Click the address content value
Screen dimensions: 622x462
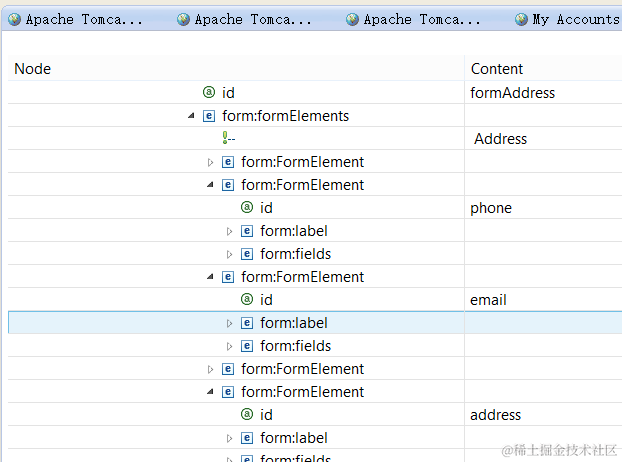pos(495,415)
